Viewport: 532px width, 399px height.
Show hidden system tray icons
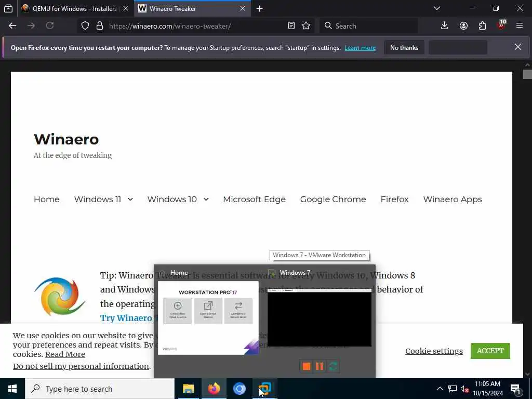click(440, 389)
